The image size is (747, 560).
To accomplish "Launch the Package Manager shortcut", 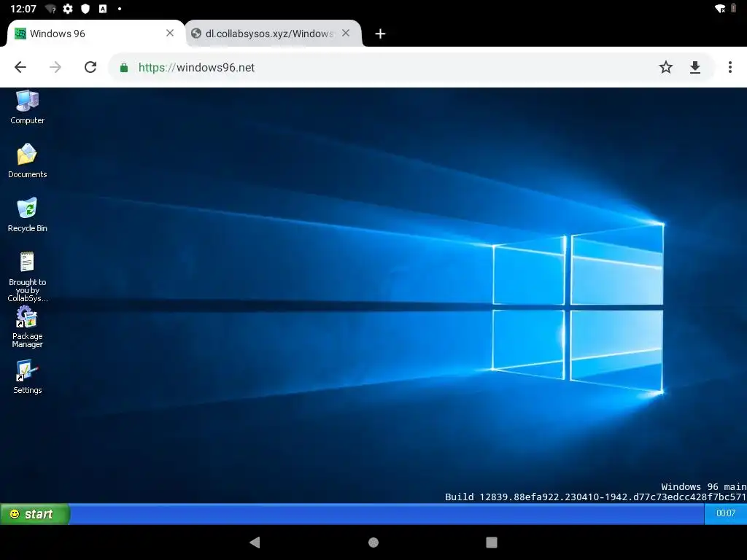I will (27, 327).
